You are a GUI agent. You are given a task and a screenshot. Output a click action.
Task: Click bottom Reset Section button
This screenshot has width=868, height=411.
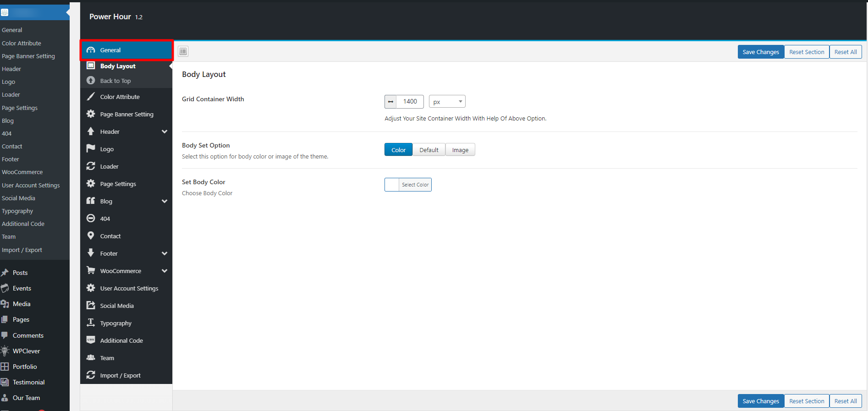[x=807, y=401]
